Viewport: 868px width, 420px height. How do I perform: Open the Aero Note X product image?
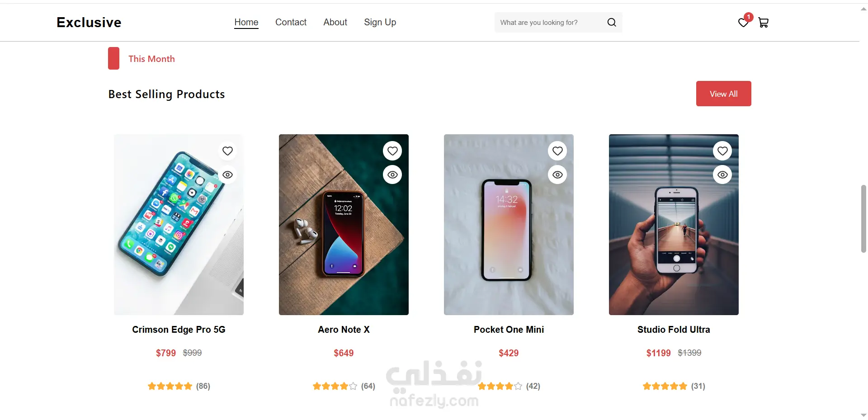pos(344,225)
